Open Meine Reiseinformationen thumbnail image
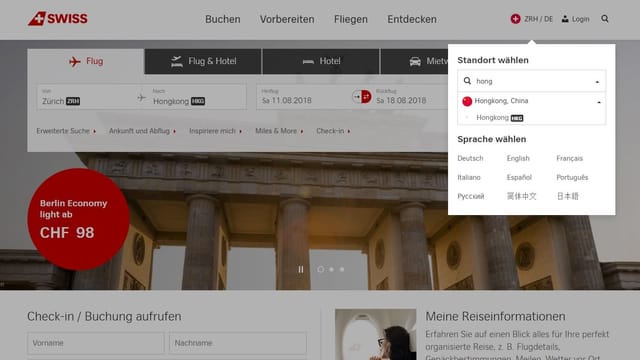The height and width of the screenshot is (360, 640). coord(376,334)
